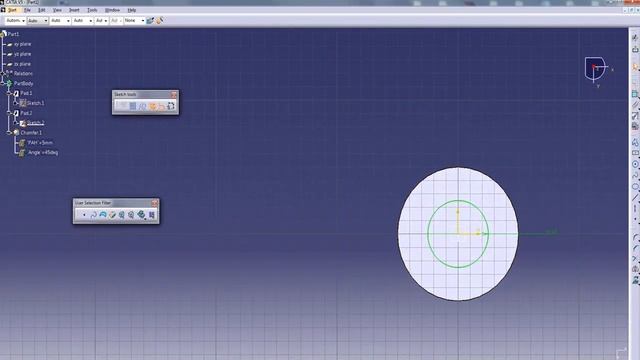The height and width of the screenshot is (360, 640).
Task: Click the last icon in User Selection Filter
Action: pos(152,215)
